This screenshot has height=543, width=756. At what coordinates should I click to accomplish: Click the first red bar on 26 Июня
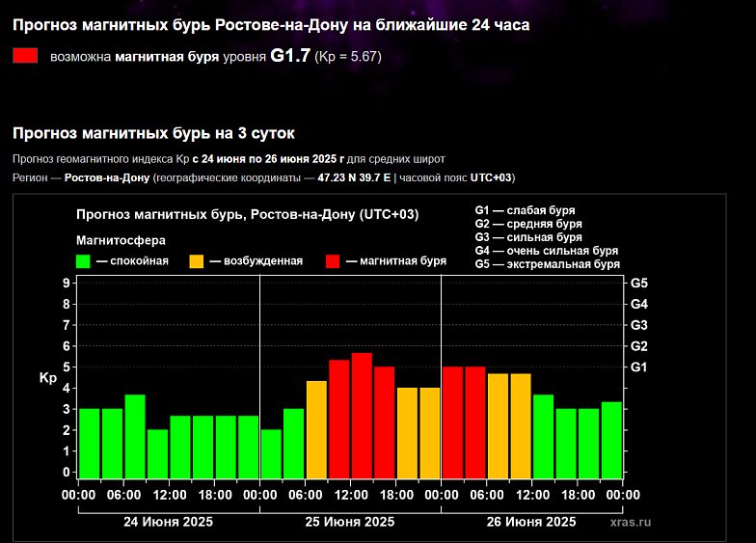click(x=453, y=422)
